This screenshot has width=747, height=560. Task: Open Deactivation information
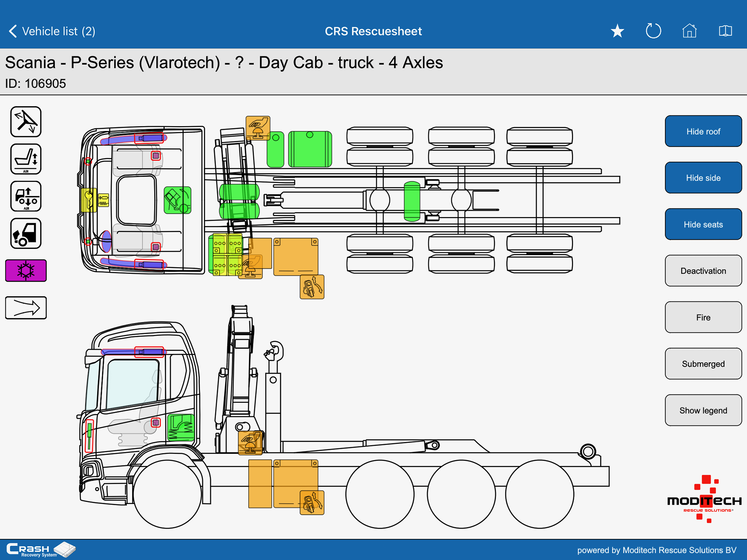tap(703, 271)
